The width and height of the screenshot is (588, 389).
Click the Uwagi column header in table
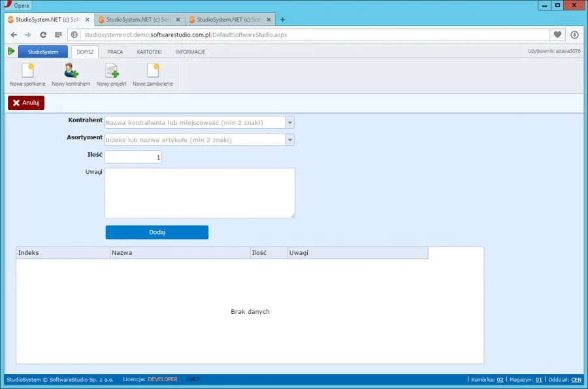point(358,253)
